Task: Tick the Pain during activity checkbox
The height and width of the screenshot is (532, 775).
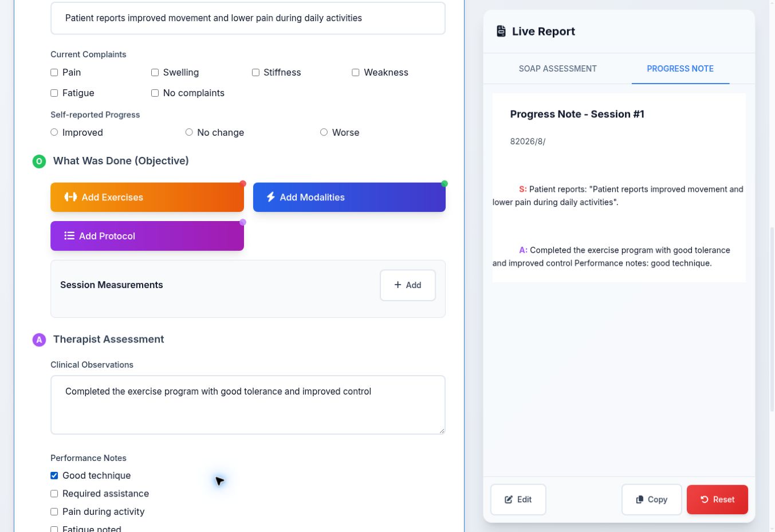Action: 54,512
